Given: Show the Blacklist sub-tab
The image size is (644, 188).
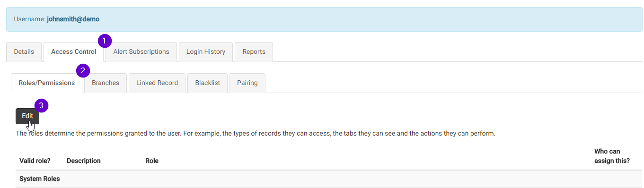Looking at the screenshot, I should click(x=207, y=83).
